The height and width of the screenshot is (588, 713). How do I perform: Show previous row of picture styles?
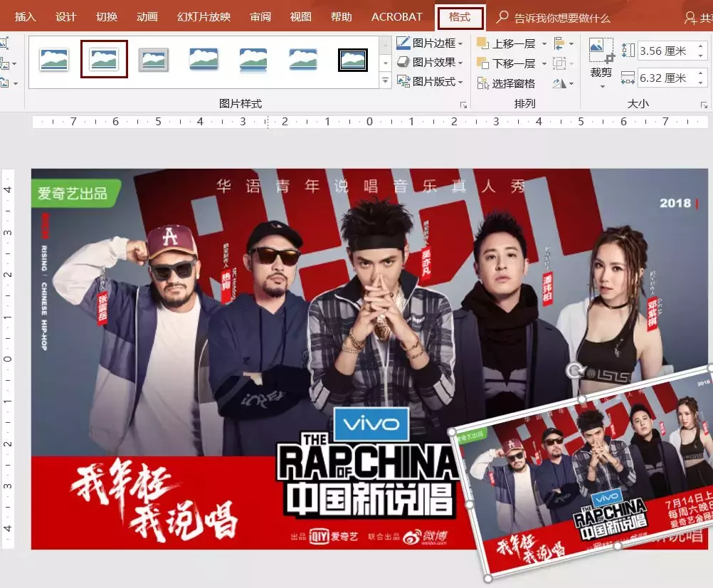386,45
